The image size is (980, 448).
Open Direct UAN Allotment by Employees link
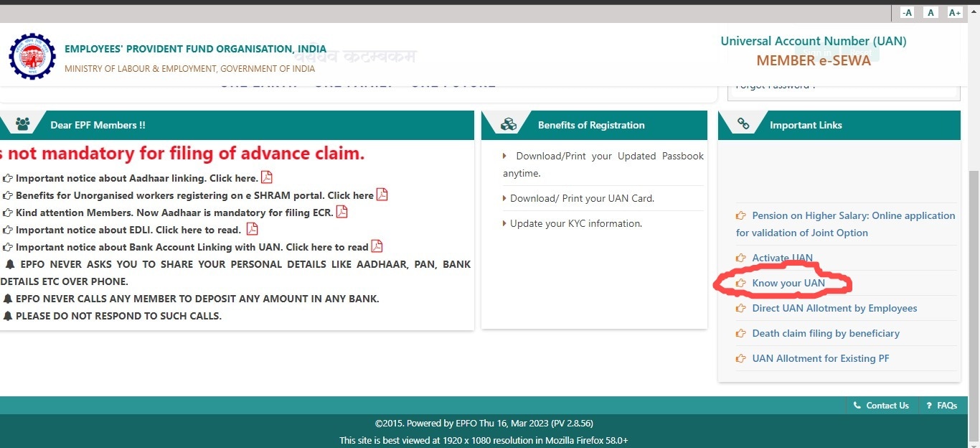click(x=834, y=308)
